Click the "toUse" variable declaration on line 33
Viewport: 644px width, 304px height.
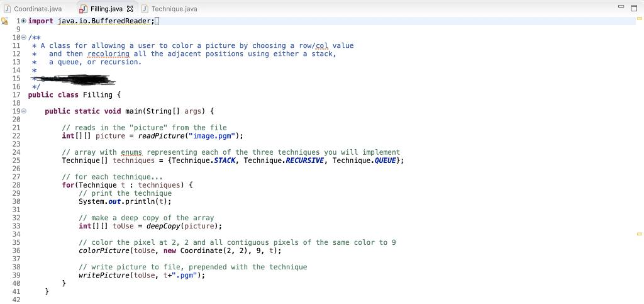point(123,227)
